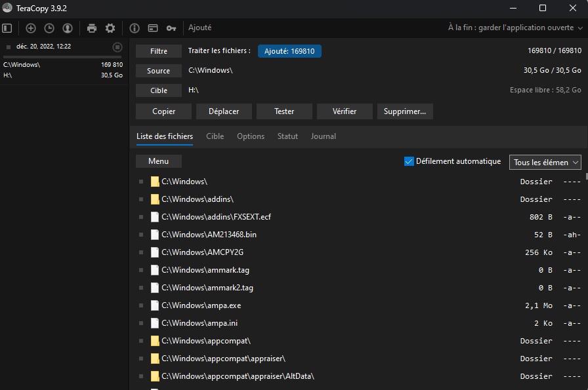Open the 'Tous les éléments' filter dropdown
This screenshot has width=588, height=390.
[x=545, y=162]
